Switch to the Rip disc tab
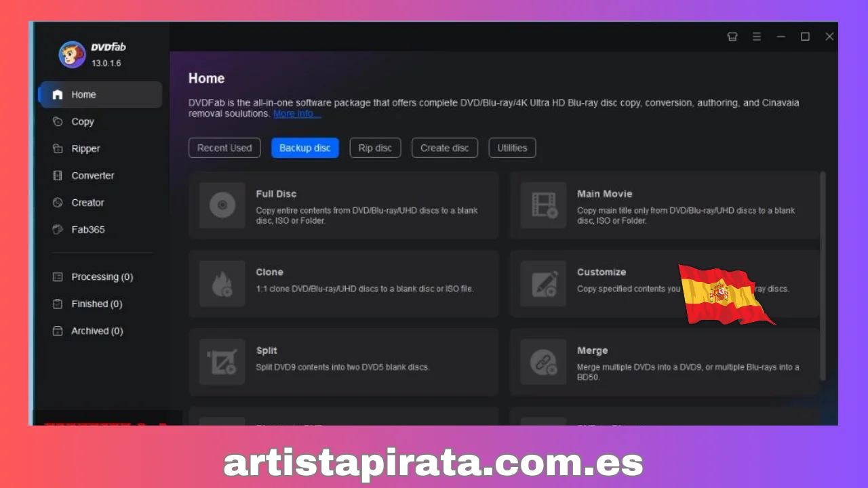 click(x=375, y=148)
